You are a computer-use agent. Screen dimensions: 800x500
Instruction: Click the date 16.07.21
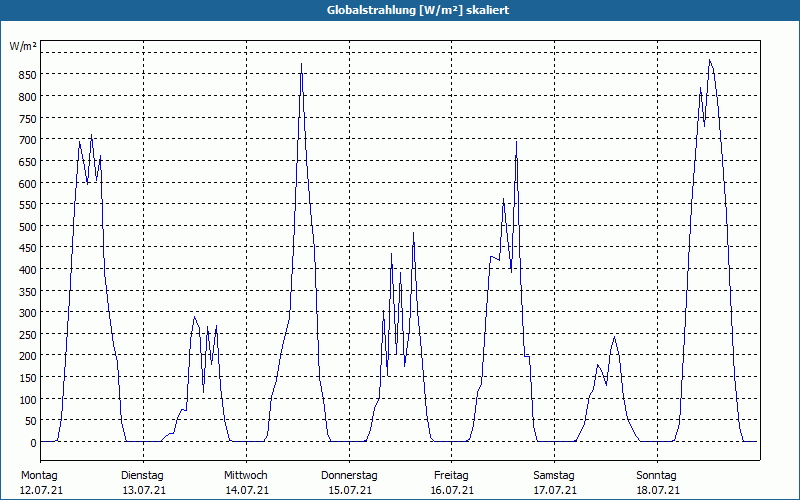point(453,491)
